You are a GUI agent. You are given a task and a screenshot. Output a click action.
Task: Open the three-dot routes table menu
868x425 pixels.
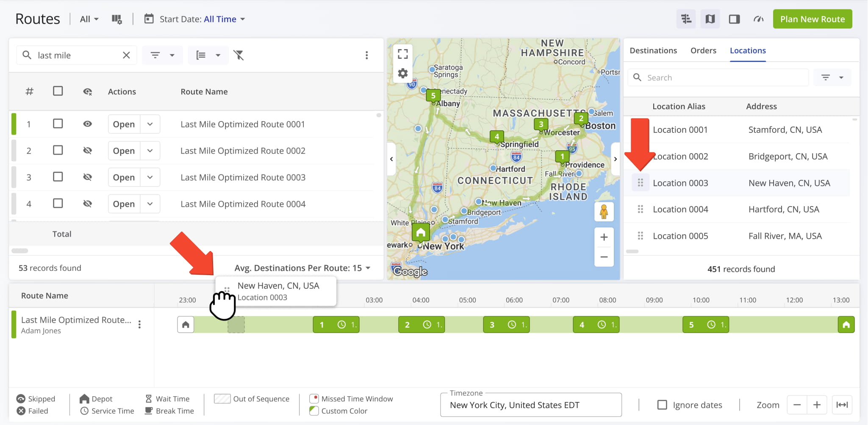366,55
